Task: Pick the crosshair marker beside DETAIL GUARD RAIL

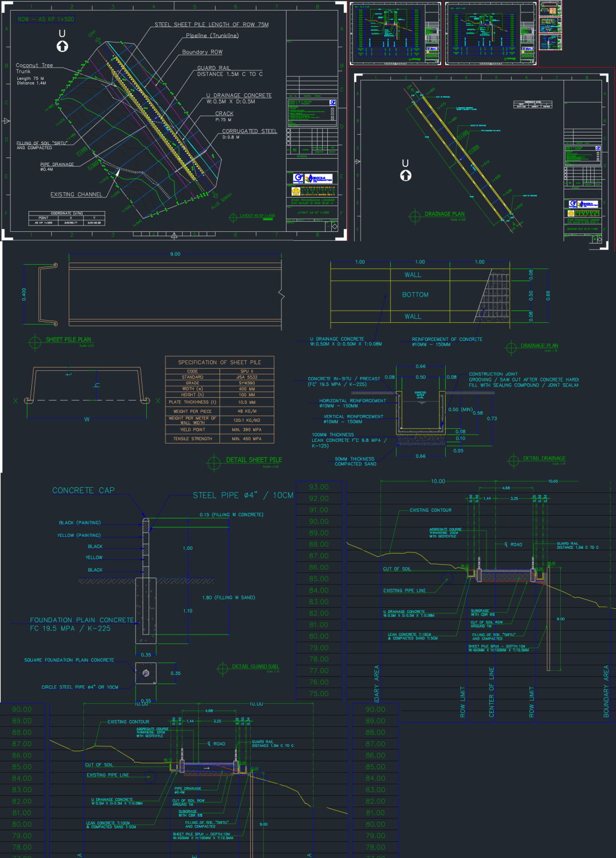Action: click(x=223, y=668)
